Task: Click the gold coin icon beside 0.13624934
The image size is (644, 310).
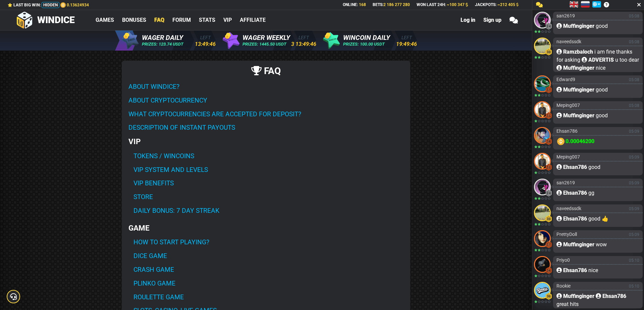Action: 63,5
